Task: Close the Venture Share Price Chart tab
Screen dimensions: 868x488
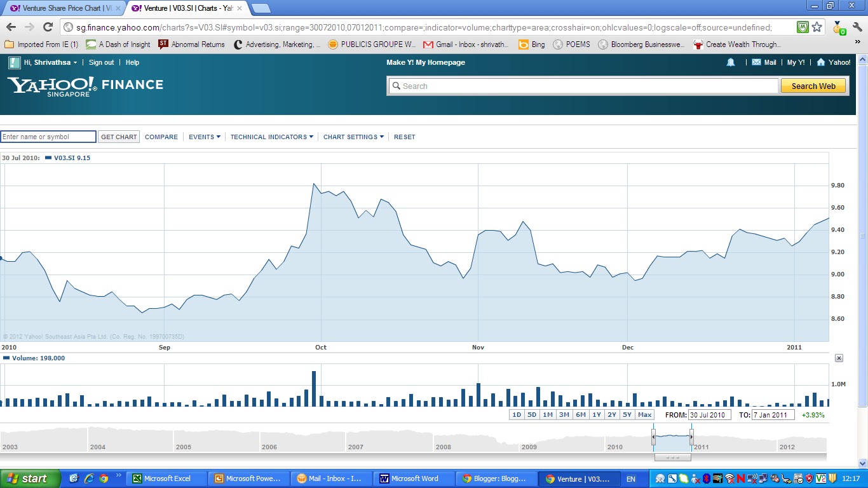Action: (x=118, y=8)
